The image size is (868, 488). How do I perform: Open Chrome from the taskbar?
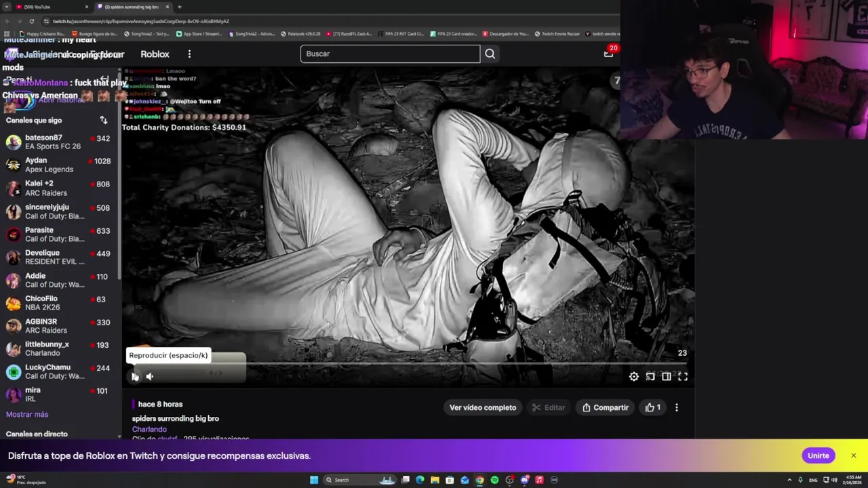[x=479, y=480]
